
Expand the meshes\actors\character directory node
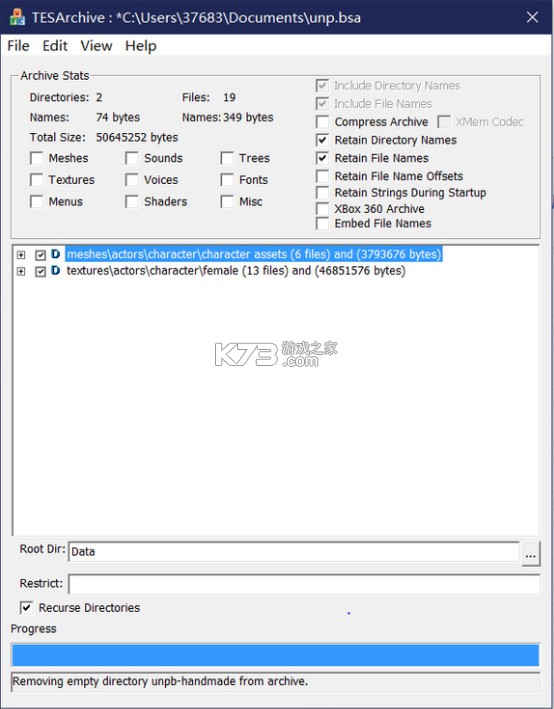coord(21,255)
